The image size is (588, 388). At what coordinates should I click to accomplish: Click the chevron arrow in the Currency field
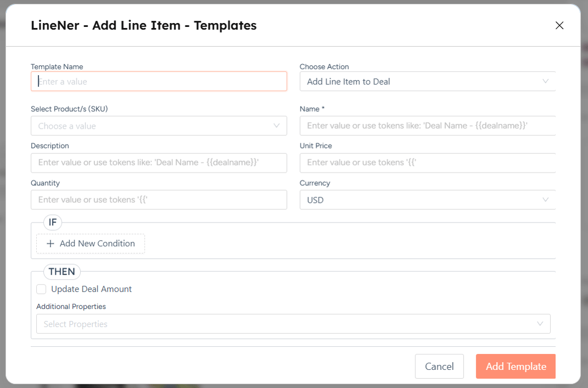545,199
